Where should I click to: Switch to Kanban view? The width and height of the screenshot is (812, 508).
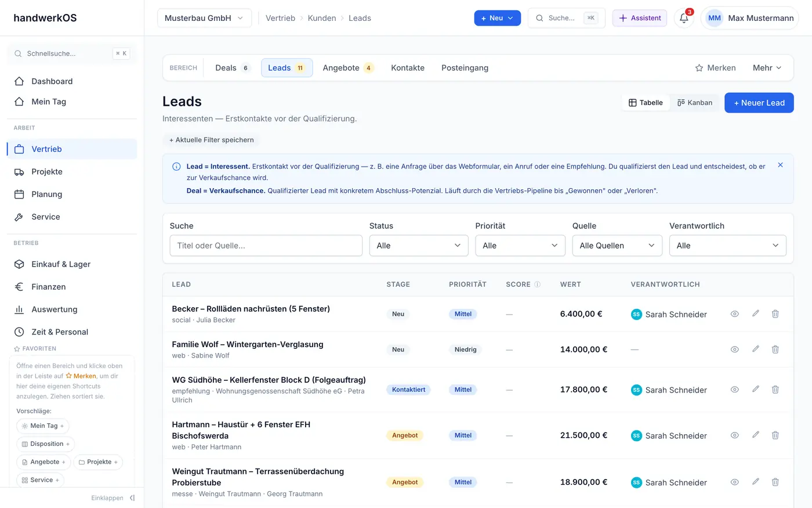point(694,103)
